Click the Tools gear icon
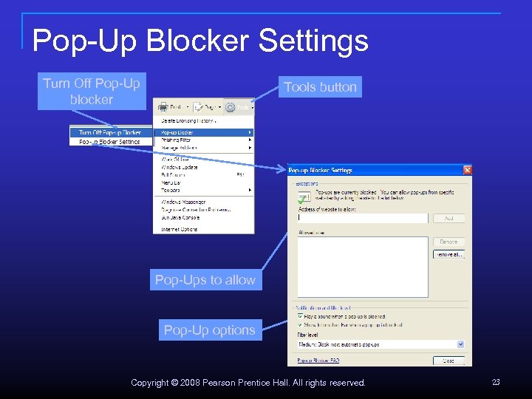This screenshot has width=532, height=399. [230, 108]
